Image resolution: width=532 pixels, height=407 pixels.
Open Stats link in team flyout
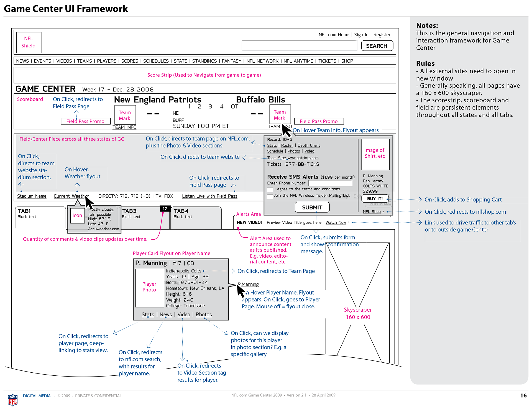[272, 145]
